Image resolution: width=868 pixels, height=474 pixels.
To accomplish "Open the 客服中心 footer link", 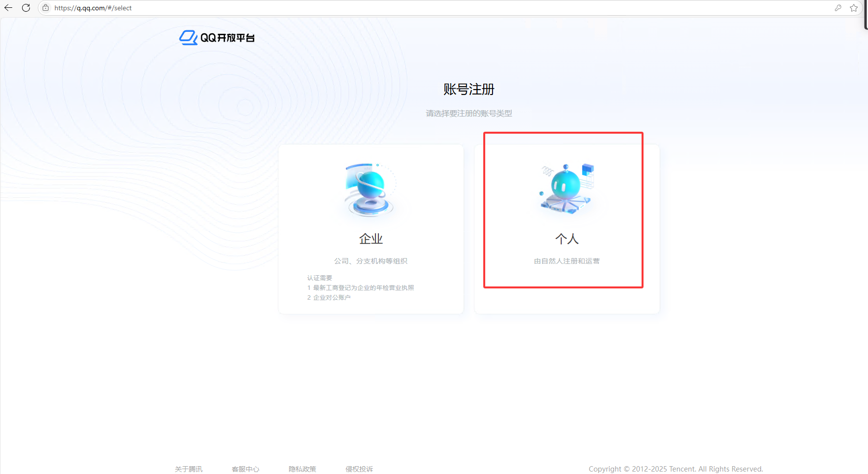I will (x=246, y=469).
